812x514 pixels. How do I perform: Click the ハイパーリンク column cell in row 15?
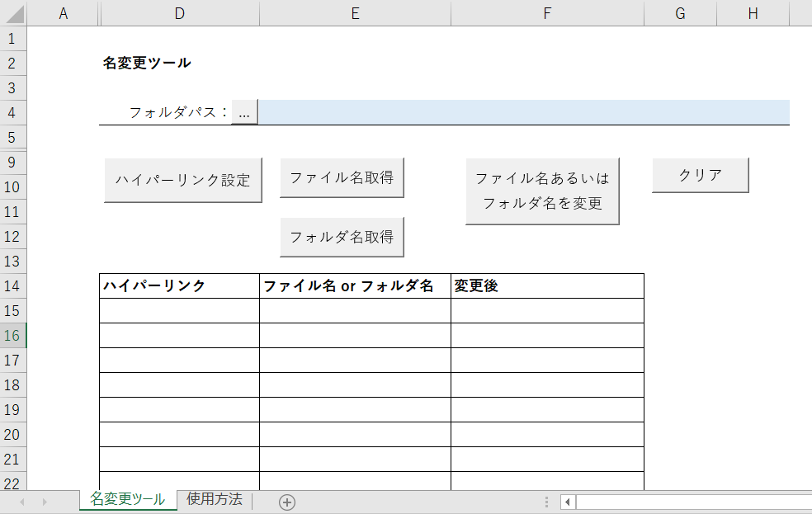pyautogui.click(x=179, y=310)
